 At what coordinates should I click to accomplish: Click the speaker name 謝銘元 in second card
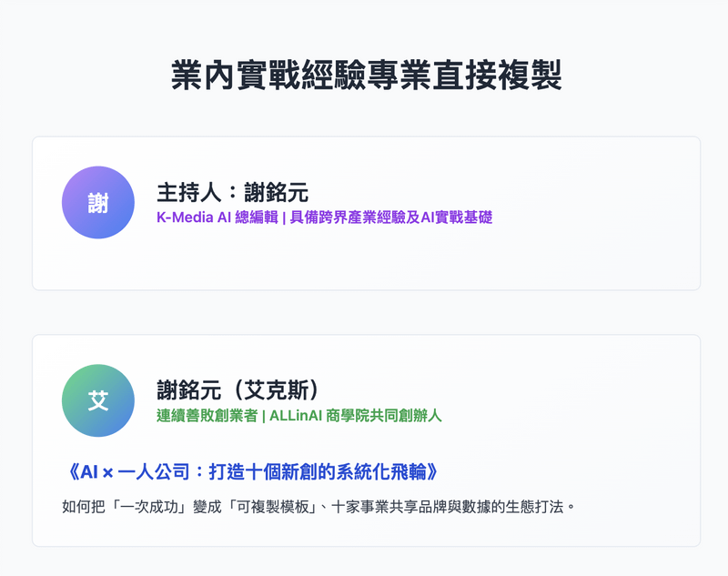point(187,390)
